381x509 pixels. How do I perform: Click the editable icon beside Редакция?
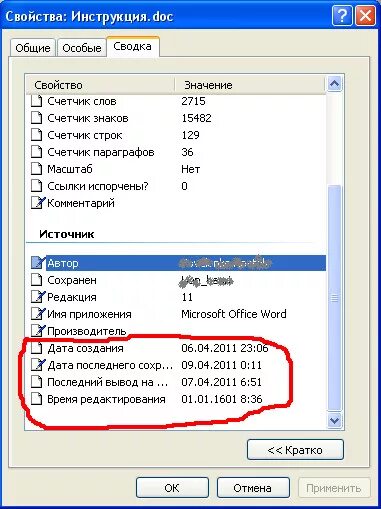click(38, 297)
